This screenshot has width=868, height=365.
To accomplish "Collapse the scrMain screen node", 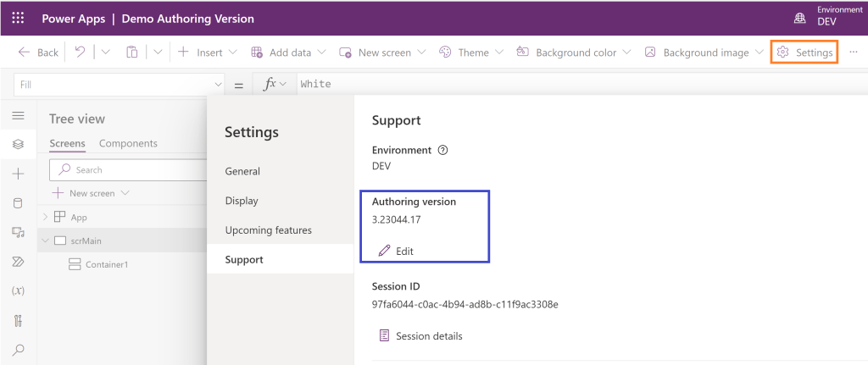I will point(46,241).
